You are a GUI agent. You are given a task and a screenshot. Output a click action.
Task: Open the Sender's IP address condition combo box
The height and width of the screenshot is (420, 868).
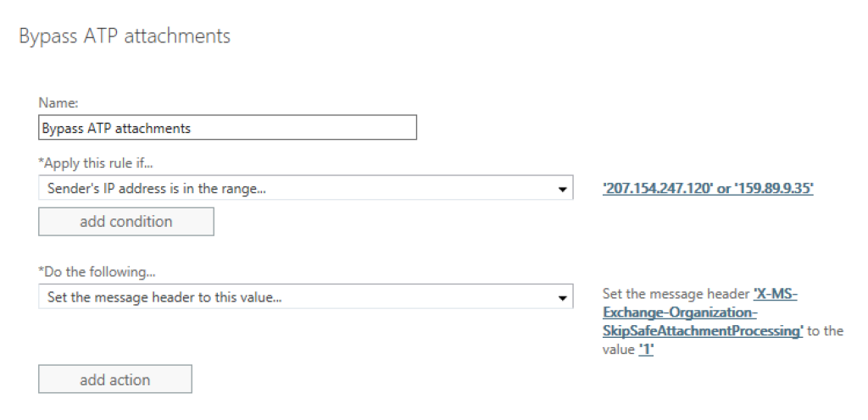click(297, 190)
